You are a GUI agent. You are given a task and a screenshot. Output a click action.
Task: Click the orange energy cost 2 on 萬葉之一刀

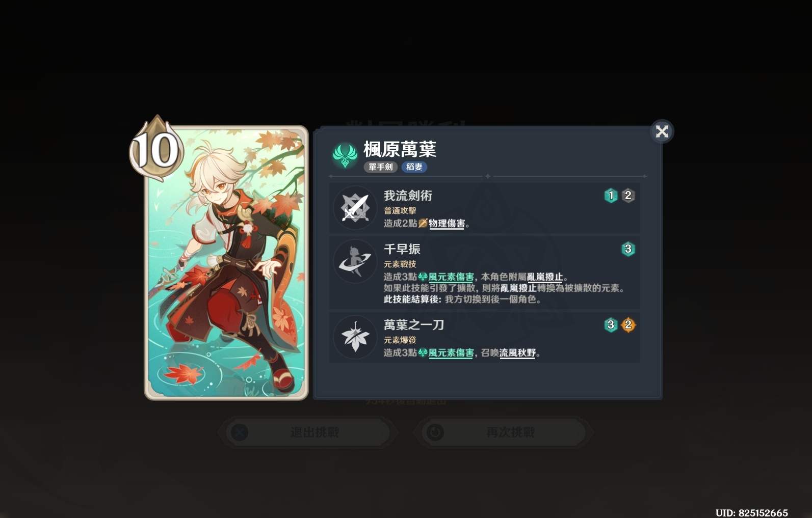click(628, 325)
